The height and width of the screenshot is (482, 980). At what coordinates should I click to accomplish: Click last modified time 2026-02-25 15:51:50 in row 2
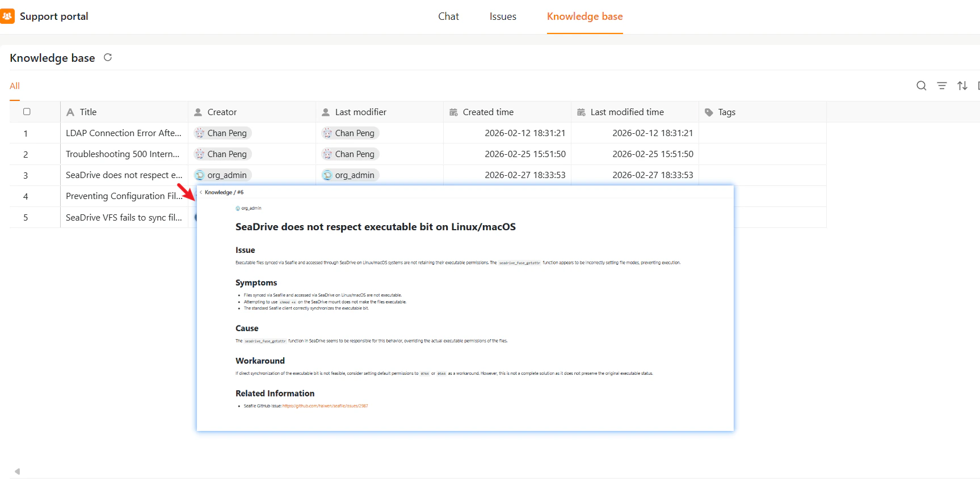coord(653,154)
